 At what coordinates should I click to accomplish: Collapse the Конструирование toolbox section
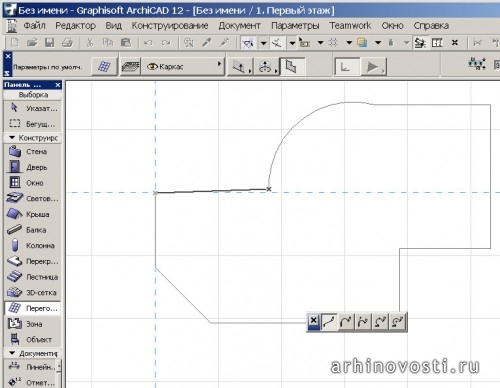point(12,138)
